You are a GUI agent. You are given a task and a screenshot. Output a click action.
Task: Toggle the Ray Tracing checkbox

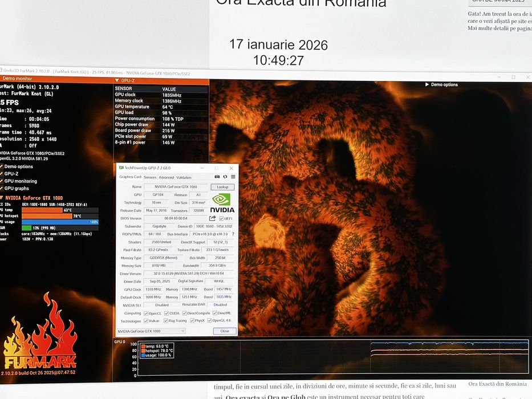coord(166,320)
